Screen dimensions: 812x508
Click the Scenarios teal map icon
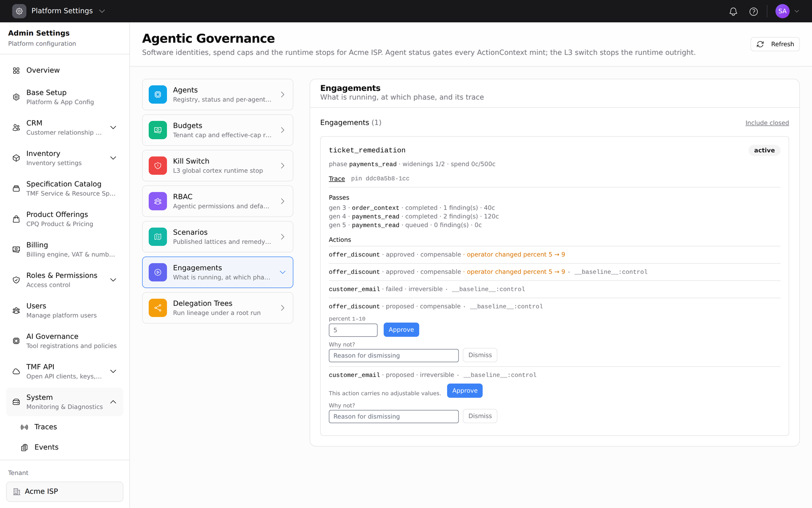pos(158,237)
